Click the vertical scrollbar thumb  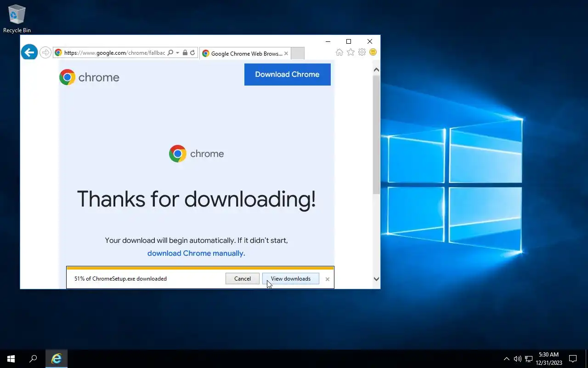point(376,135)
